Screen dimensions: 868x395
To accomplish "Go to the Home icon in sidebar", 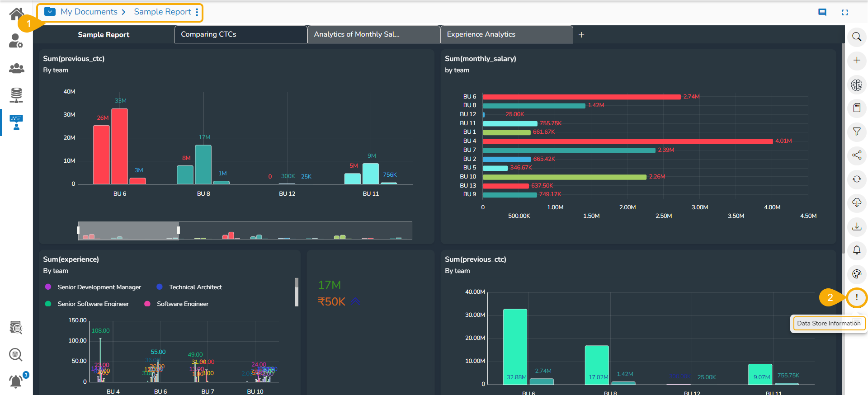I will [16, 14].
